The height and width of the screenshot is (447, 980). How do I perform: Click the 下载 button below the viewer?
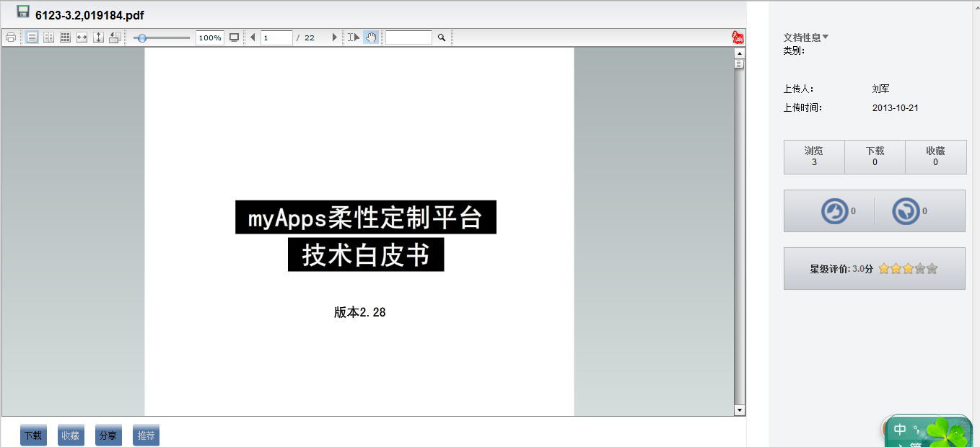(33, 435)
